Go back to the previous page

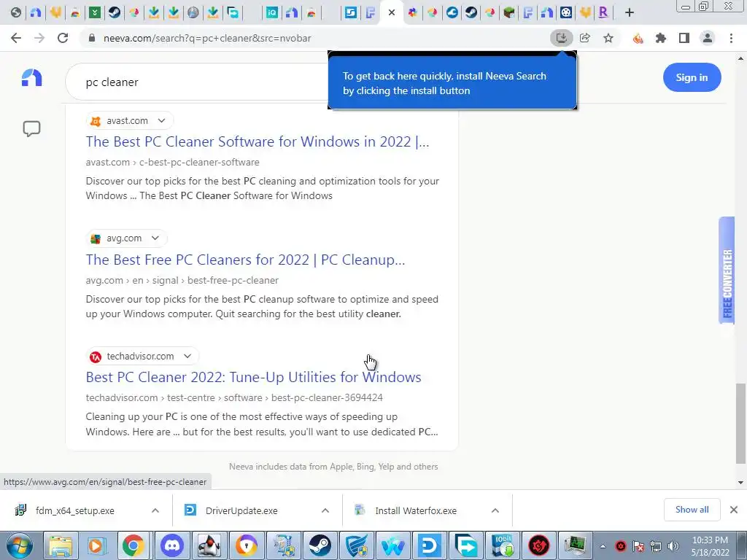[x=16, y=38]
